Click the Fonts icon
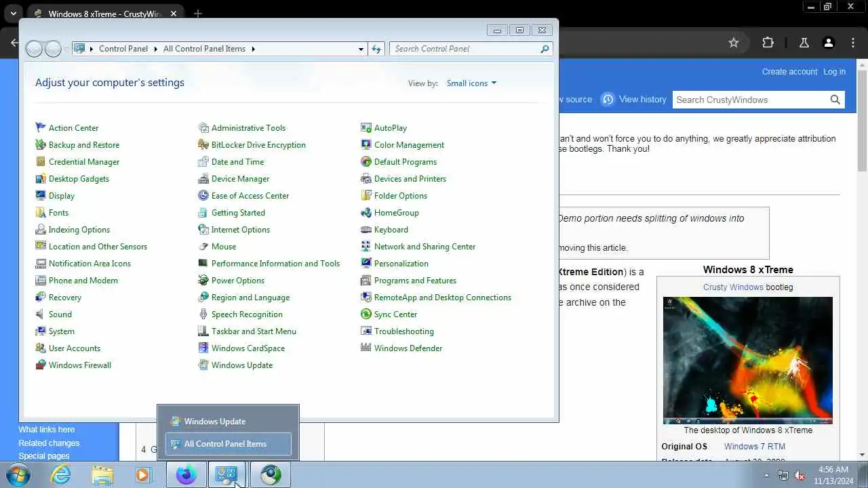This screenshot has width=868, height=488. [41, 213]
